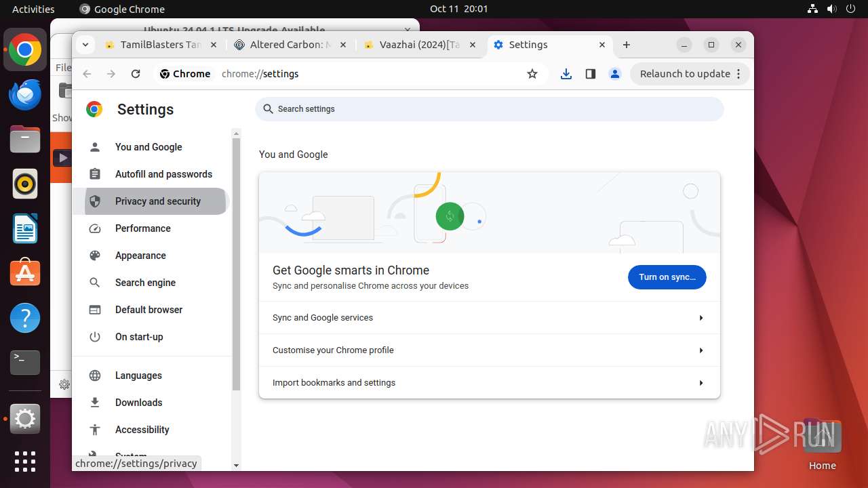Close the Vaazhai tab
The width and height of the screenshot is (868, 488).
(473, 45)
